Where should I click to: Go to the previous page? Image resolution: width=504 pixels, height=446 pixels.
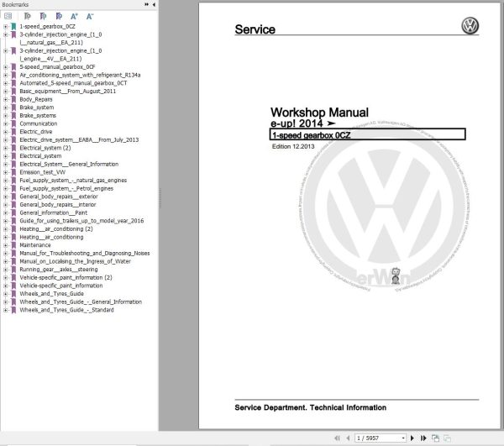[348, 438]
